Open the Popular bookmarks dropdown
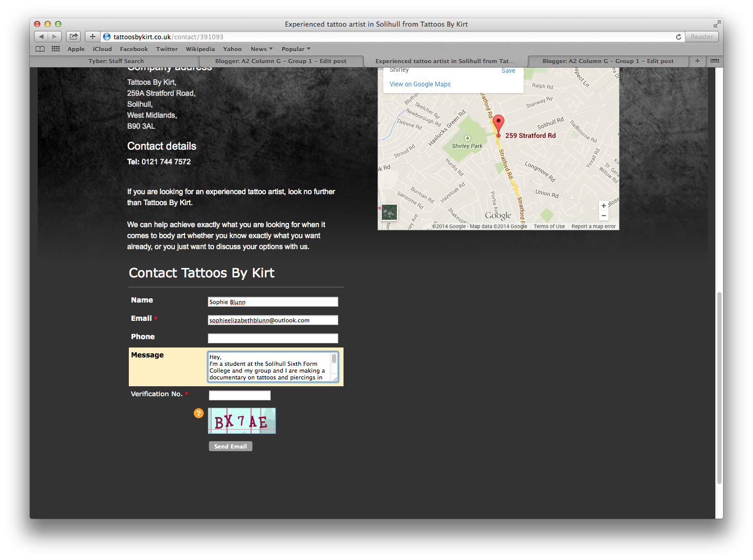Viewport: 753px width, 560px height. pos(296,49)
